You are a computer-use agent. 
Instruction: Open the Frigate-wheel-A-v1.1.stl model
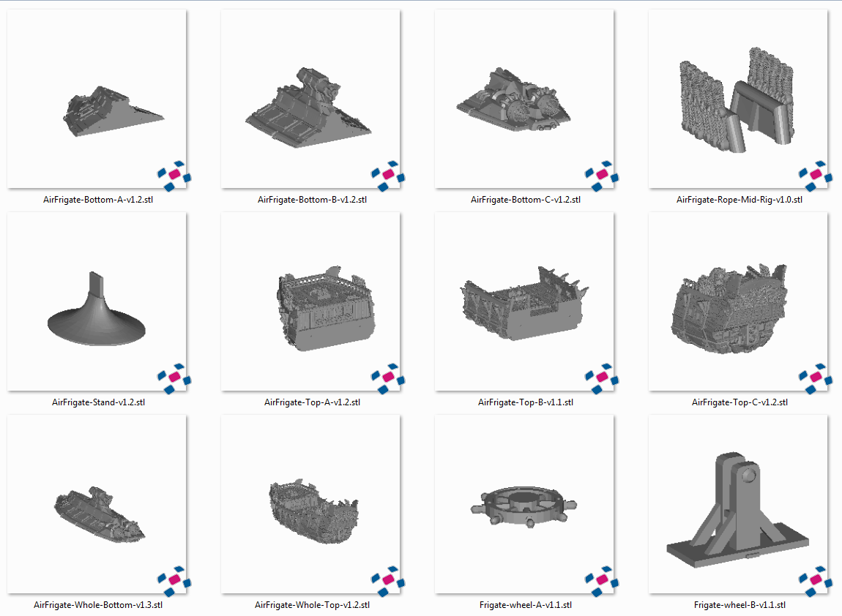(x=524, y=505)
